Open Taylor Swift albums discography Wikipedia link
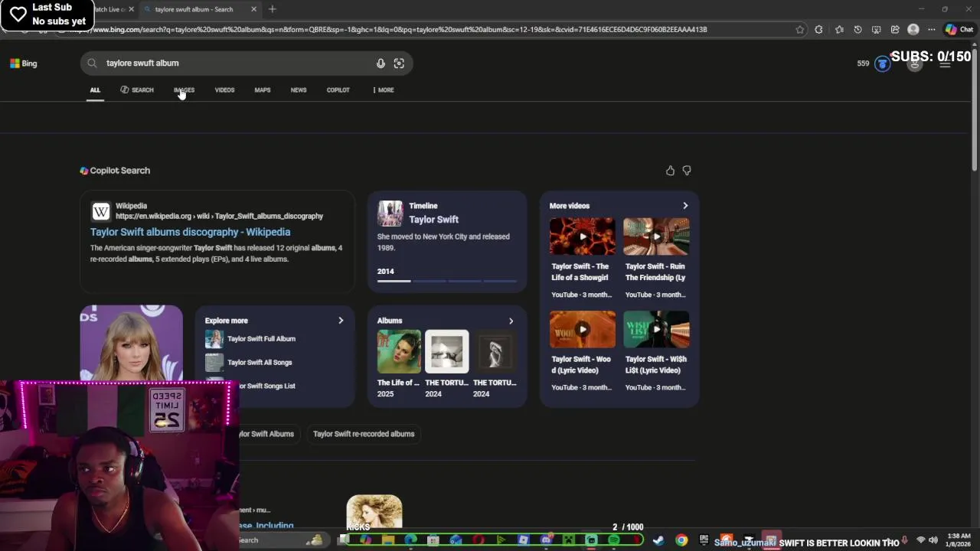980x551 pixels. tap(190, 232)
